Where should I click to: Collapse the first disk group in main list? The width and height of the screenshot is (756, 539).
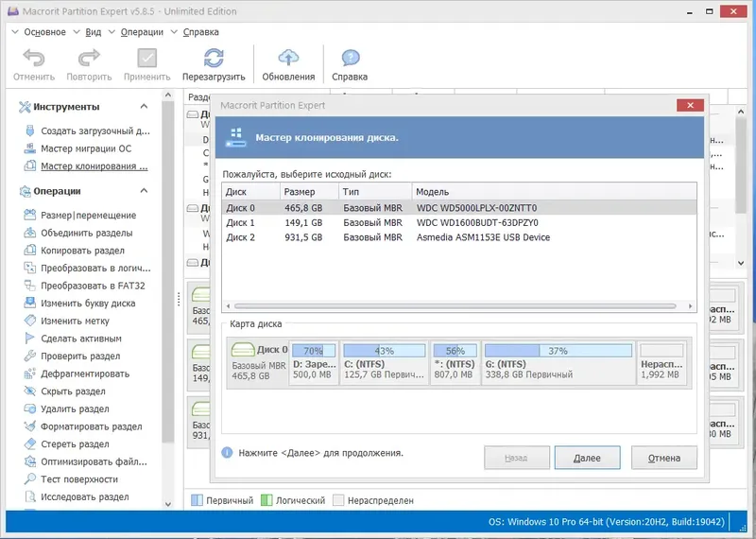coord(193,114)
